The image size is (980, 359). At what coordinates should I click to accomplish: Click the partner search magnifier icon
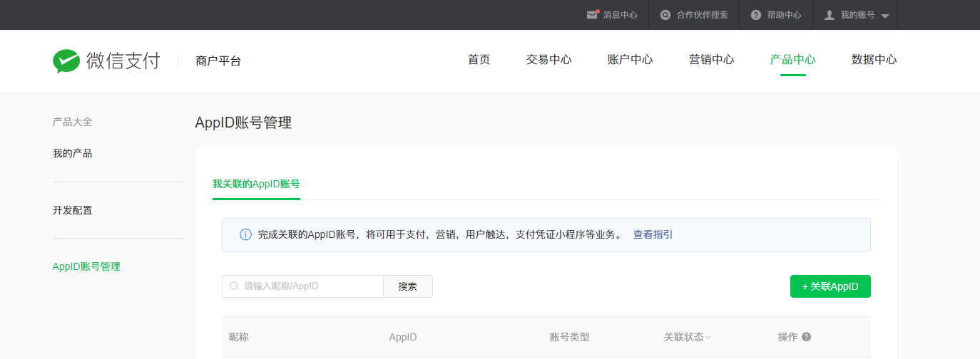pos(665,15)
